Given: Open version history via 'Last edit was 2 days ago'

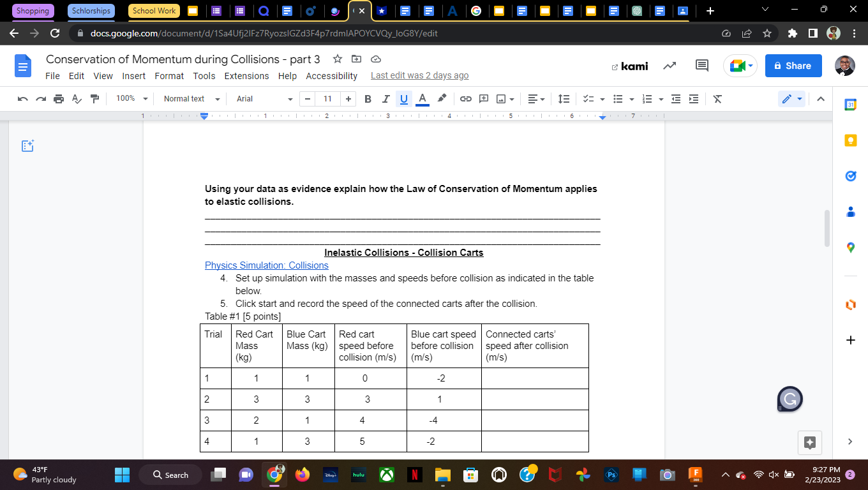Looking at the screenshot, I should (419, 75).
